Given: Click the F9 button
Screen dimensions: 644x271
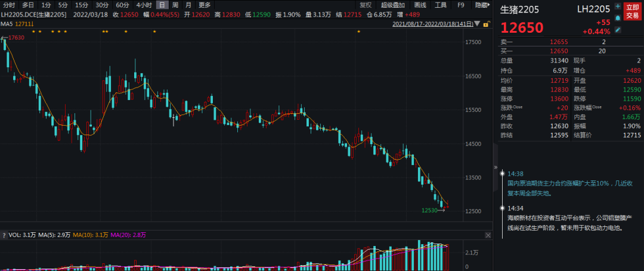Looking at the screenshot, I should click(x=461, y=5).
